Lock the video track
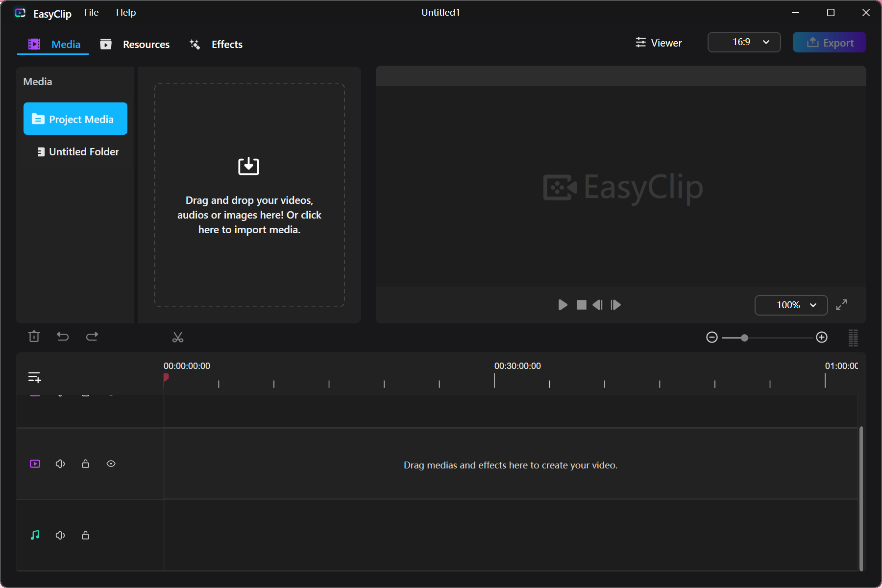882x588 pixels. coord(86,464)
